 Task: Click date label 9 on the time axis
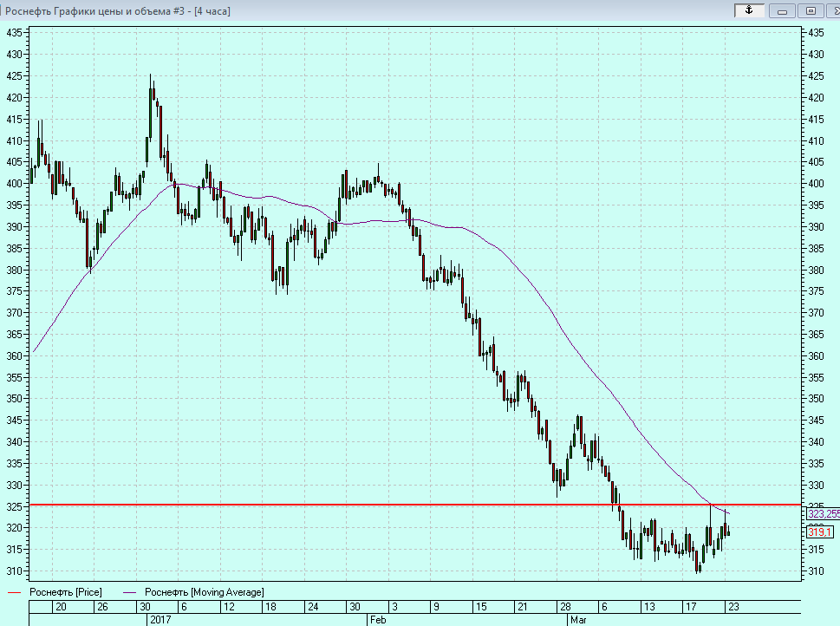[436, 607]
